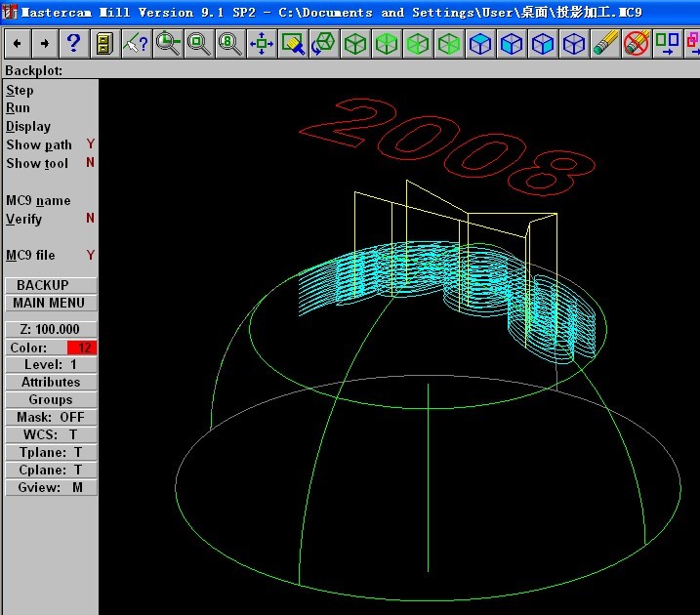700x615 pixels.
Task: Set Gview top with green top-shaded cube
Action: click(x=387, y=43)
